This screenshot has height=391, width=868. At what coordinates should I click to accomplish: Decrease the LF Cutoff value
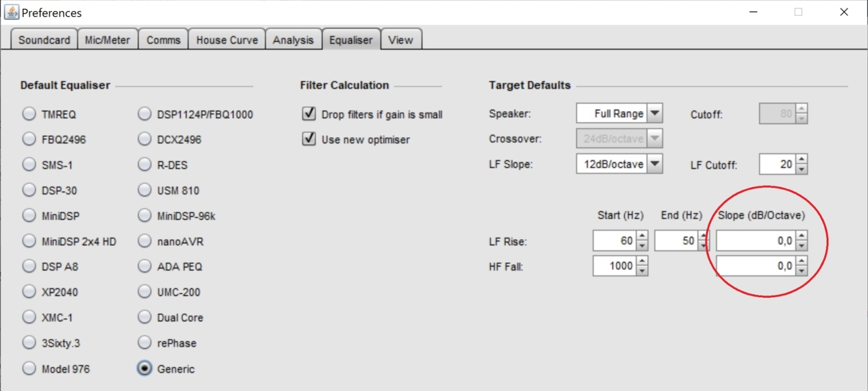click(x=802, y=169)
